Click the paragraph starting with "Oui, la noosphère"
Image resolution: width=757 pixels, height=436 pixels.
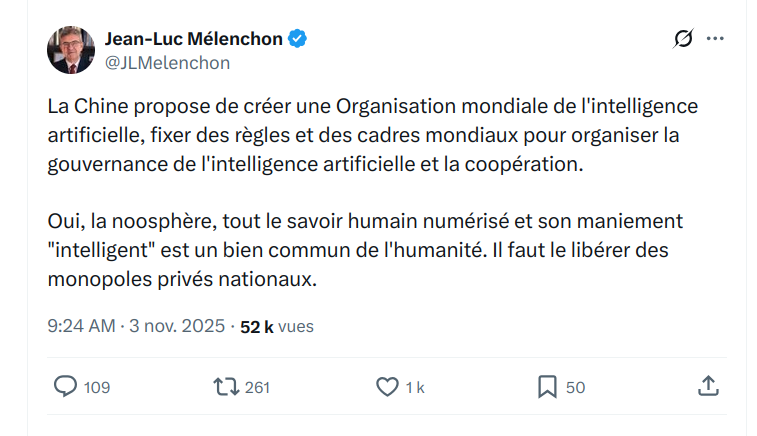click(372, 249)
